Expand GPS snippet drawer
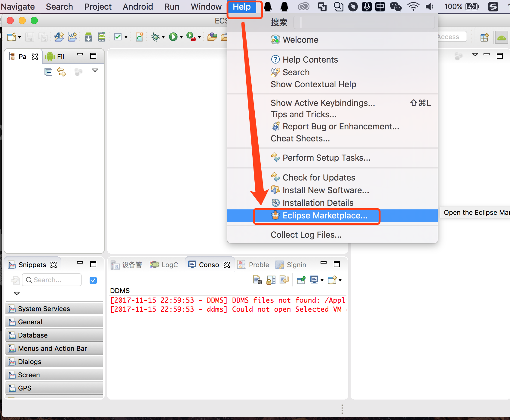This screenshot has height=420, width=510. click(x=54, y=388)
